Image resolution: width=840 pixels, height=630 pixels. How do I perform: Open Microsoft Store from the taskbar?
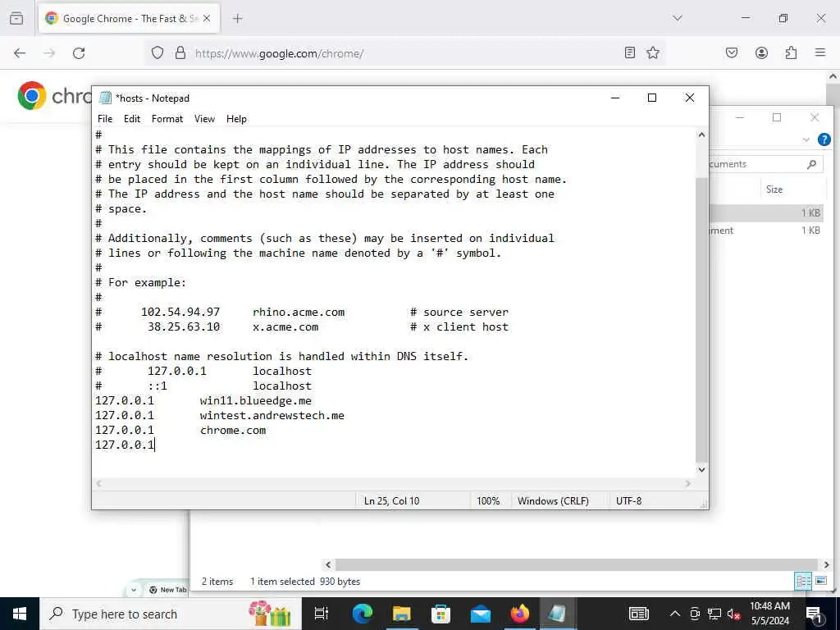click(441, 614)
